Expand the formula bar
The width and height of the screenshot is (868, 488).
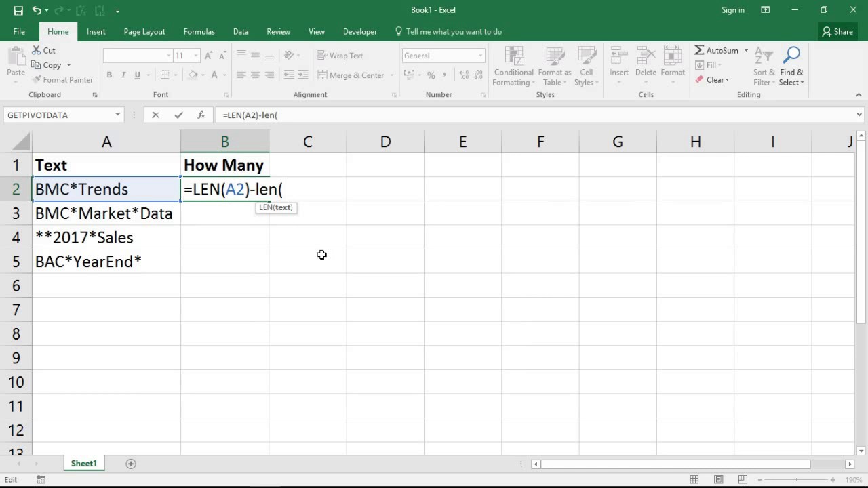(x=859, y=115)
